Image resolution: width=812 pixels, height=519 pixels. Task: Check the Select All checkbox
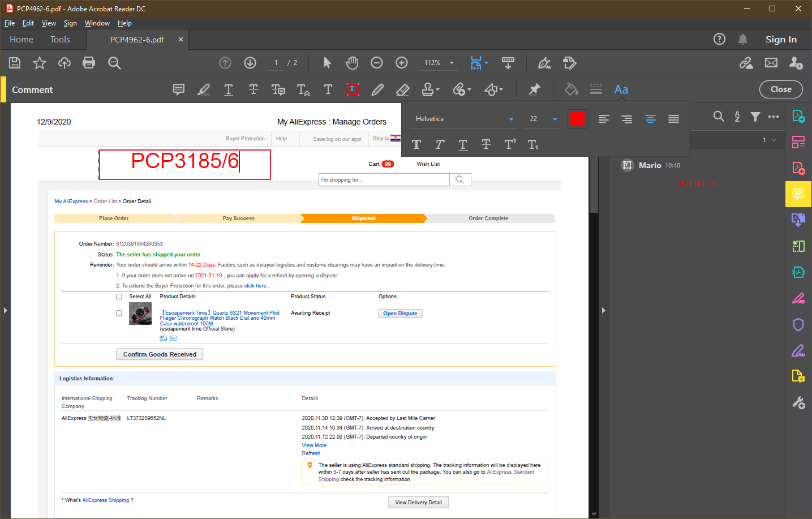(119, 297)
